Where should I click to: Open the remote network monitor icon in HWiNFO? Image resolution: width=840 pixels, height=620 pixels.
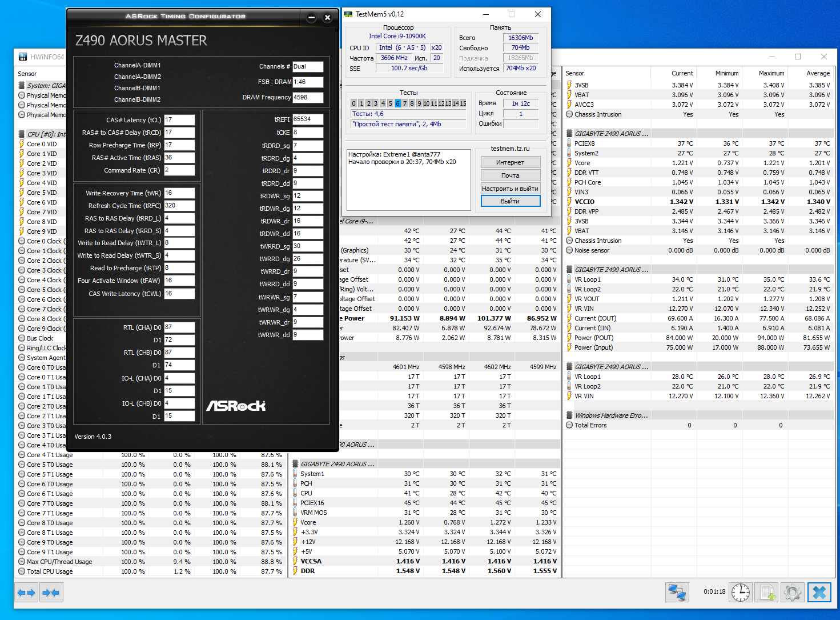[677, 592]
